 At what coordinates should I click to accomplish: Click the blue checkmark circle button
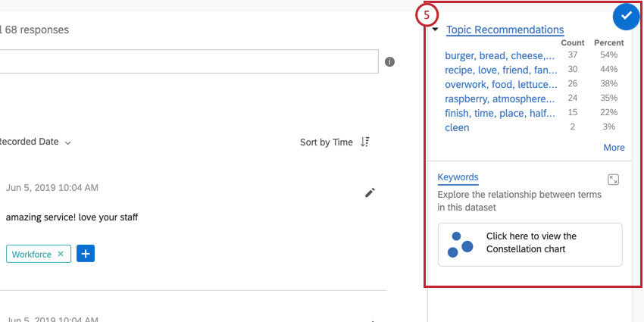tap(627, 16)
